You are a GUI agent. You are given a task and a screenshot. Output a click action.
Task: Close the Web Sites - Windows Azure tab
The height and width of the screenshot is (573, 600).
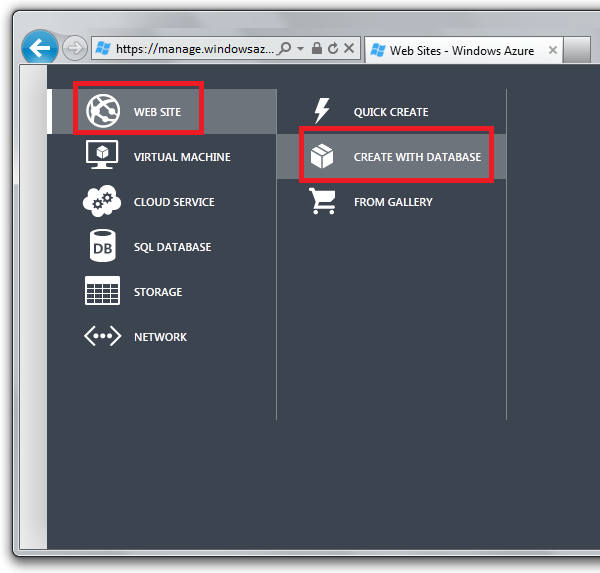(x=553, y=50)
